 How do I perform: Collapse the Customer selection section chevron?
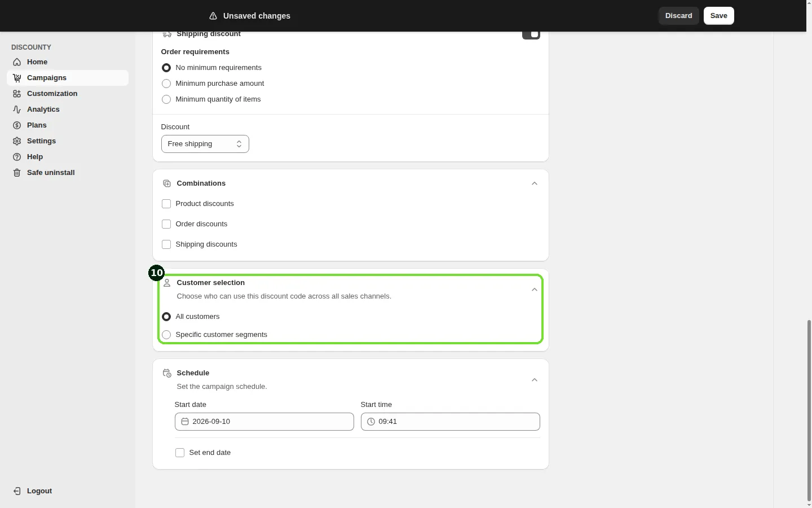[535, 290]
